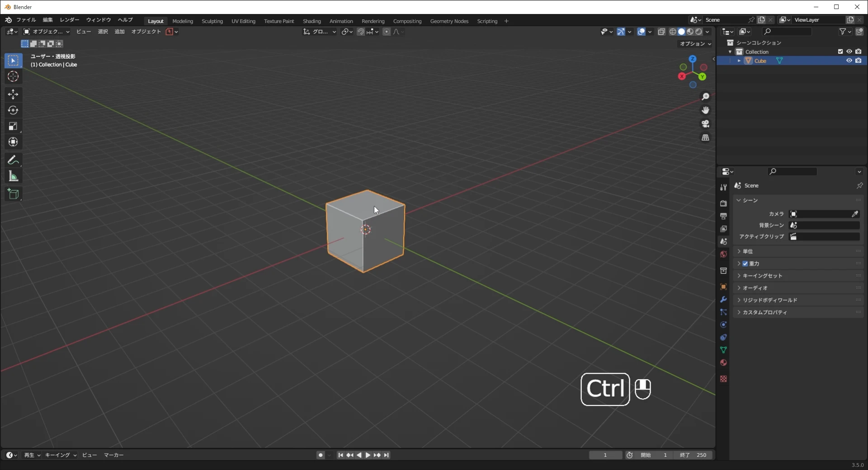This screenshot has height=470, width=868.
Task: Open the Particles properties tab
Action: [x=723, y=312]
